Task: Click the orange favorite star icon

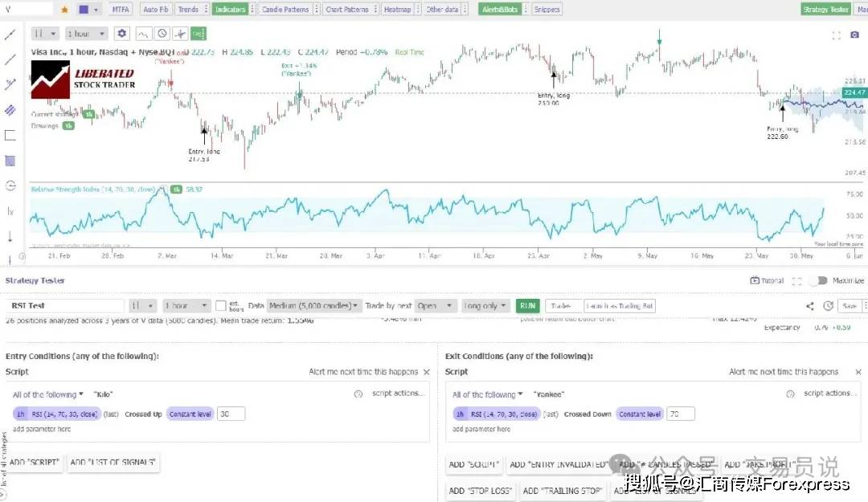Action: [64, 10]
